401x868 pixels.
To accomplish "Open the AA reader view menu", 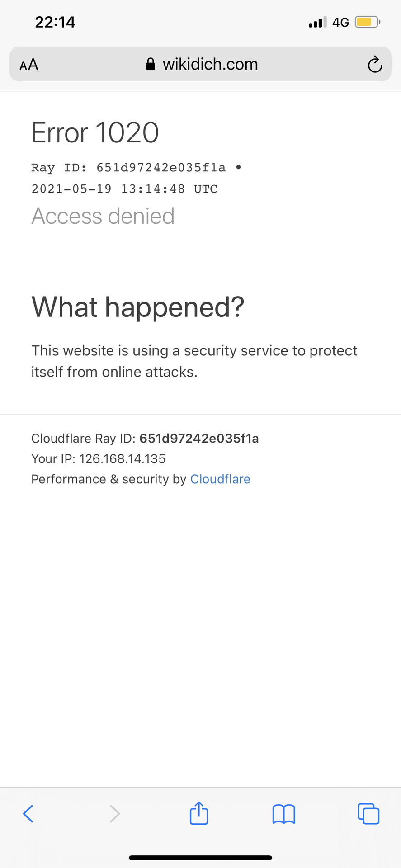I will [x=29, y=65].
